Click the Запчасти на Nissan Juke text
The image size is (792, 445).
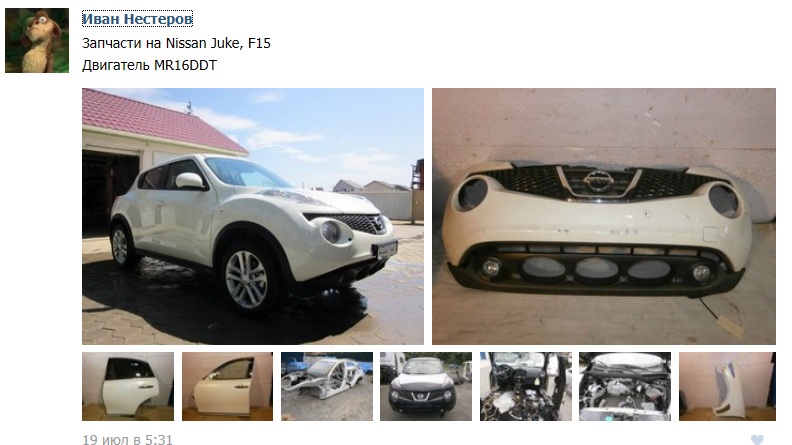(161, 43)
